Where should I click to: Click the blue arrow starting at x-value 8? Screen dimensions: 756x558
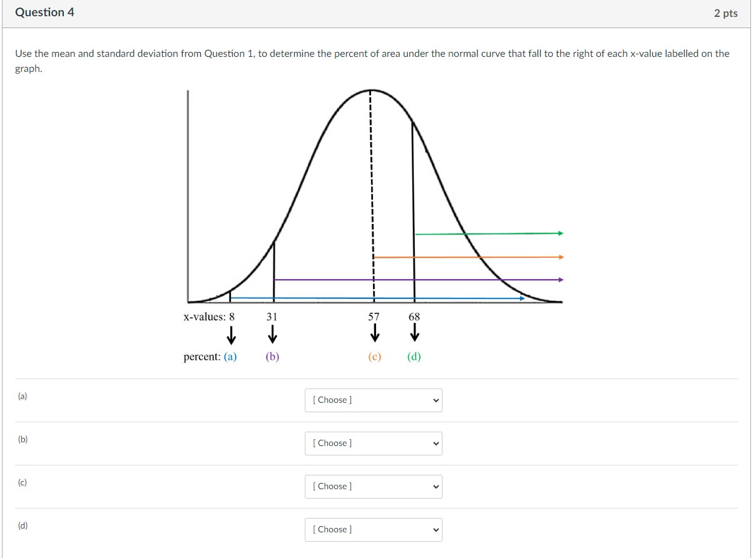click(x=375, y=298)
